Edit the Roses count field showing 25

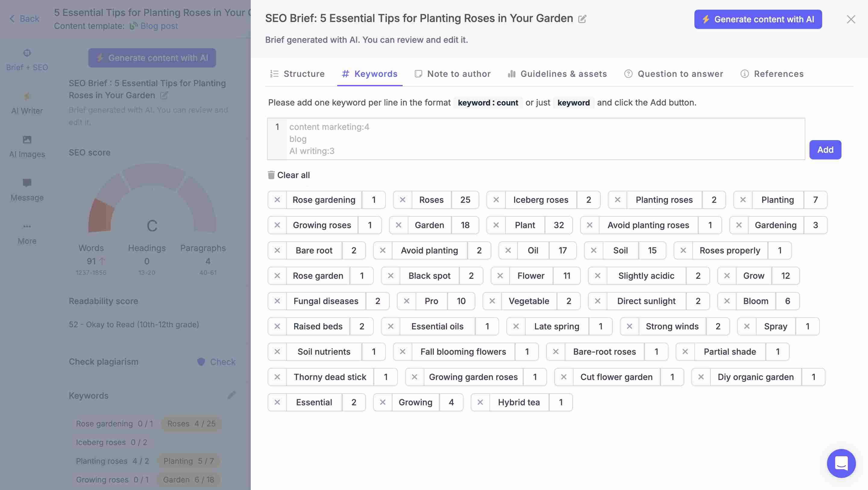click(x=465, y=200)
